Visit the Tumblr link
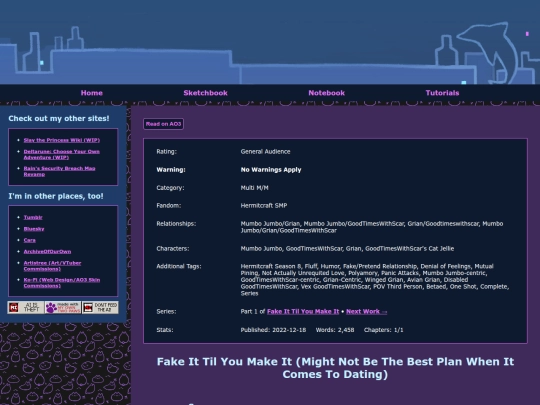 [x=33, y=217]
